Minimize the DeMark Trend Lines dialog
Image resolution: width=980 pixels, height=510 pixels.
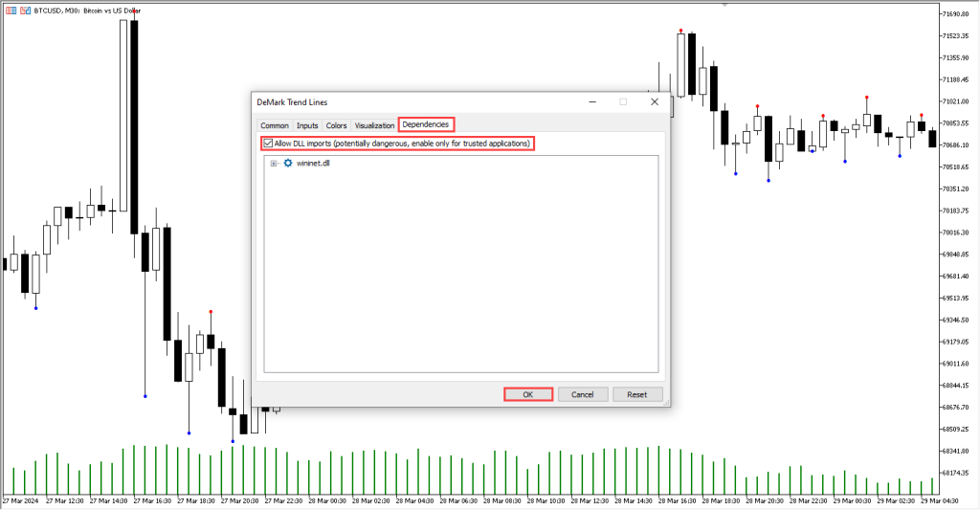click(x=592, y=101)
